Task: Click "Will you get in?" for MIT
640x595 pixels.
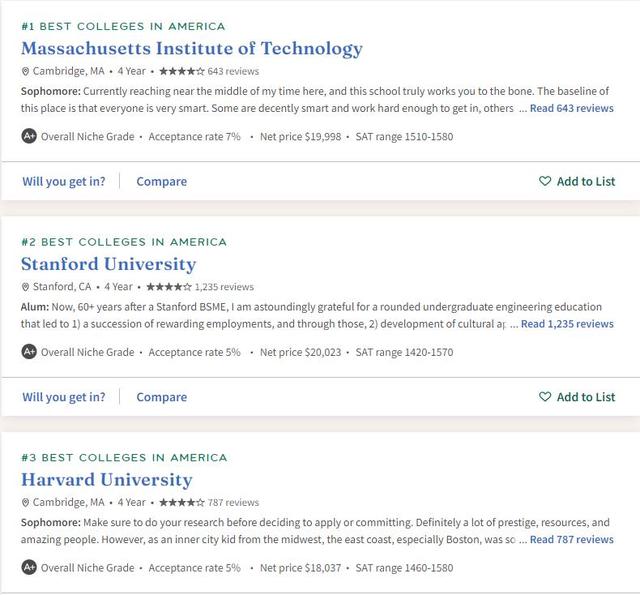Action: coord(63,181)
